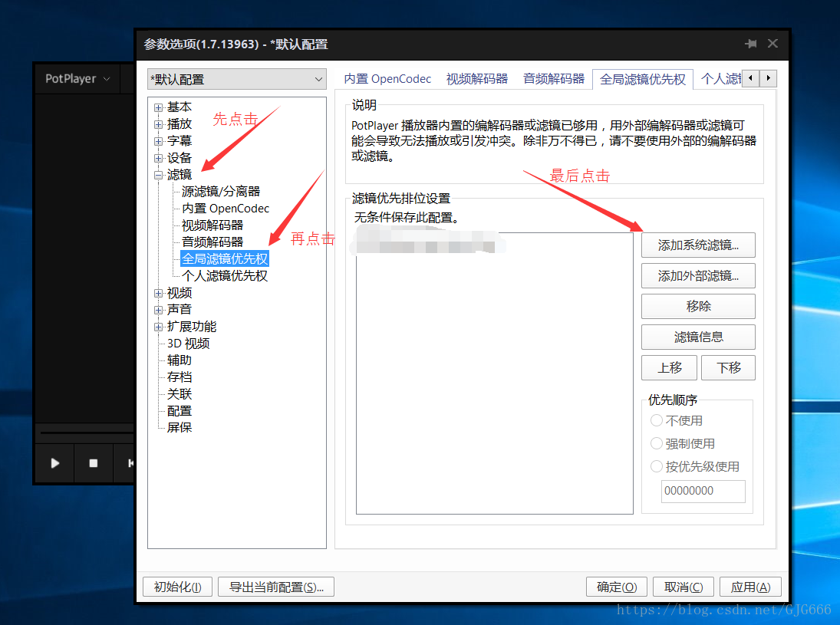Select 视频解码器 in the tree
The image size is (840, 625).
(212, 225)
